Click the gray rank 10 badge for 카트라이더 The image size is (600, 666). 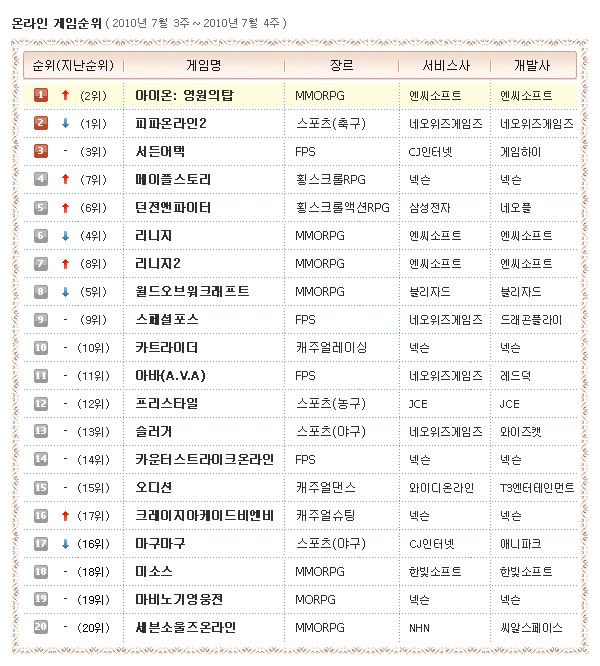point(41,347)
